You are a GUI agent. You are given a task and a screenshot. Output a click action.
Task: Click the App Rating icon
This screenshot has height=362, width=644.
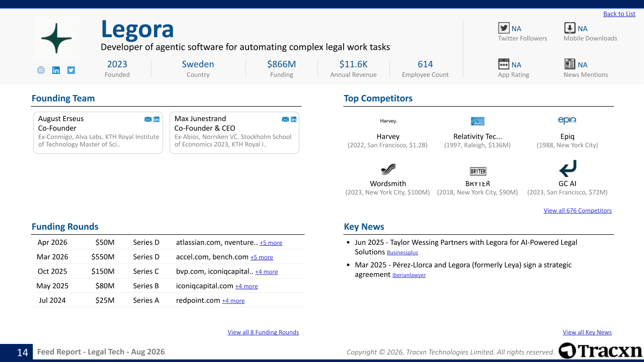(504, 64)
